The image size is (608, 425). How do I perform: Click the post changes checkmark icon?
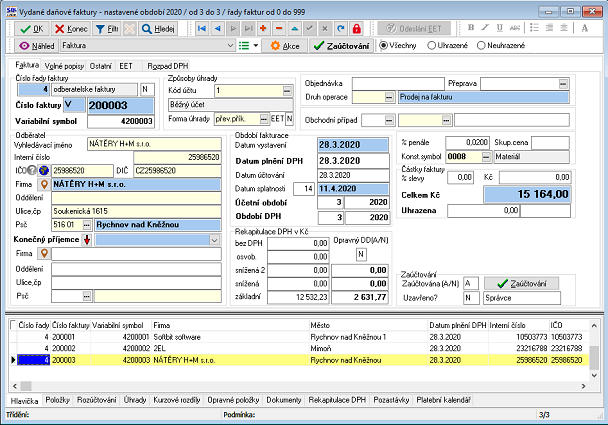click(x=310, y=28)
